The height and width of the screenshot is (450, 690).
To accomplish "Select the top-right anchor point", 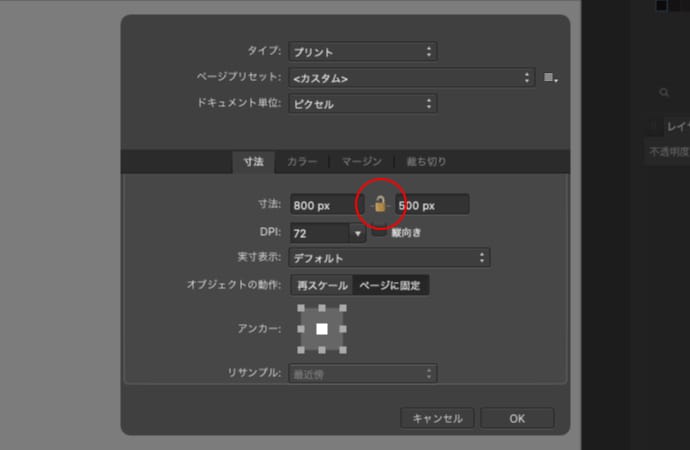I will (x=343, y=308).
